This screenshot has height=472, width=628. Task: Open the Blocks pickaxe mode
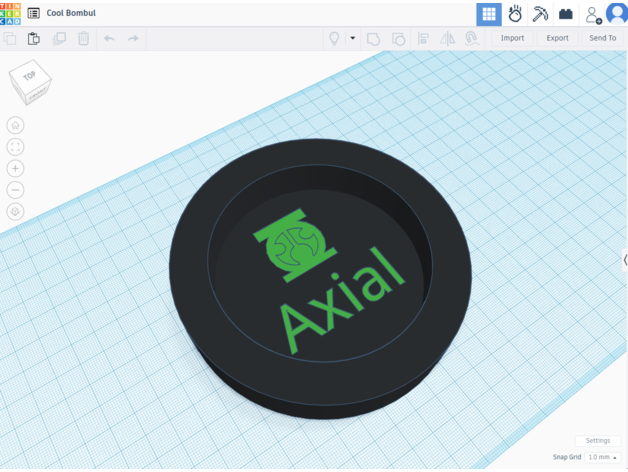coord(541,14)
